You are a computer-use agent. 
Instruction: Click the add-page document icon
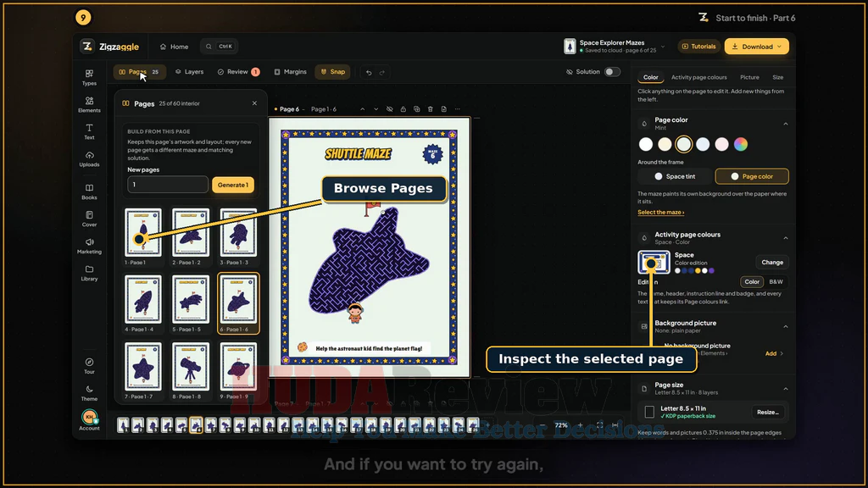(x=444, y=109)
